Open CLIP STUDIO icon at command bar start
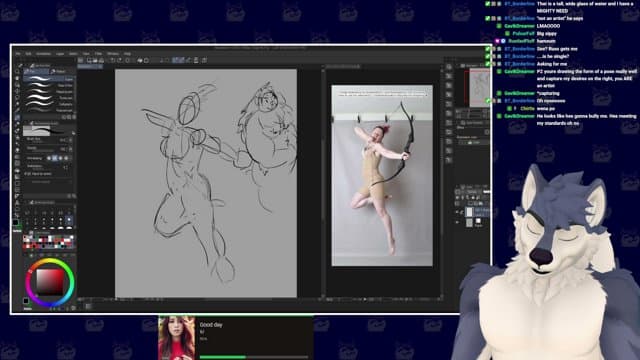The image size is (640, 360). tap(81, 60)
